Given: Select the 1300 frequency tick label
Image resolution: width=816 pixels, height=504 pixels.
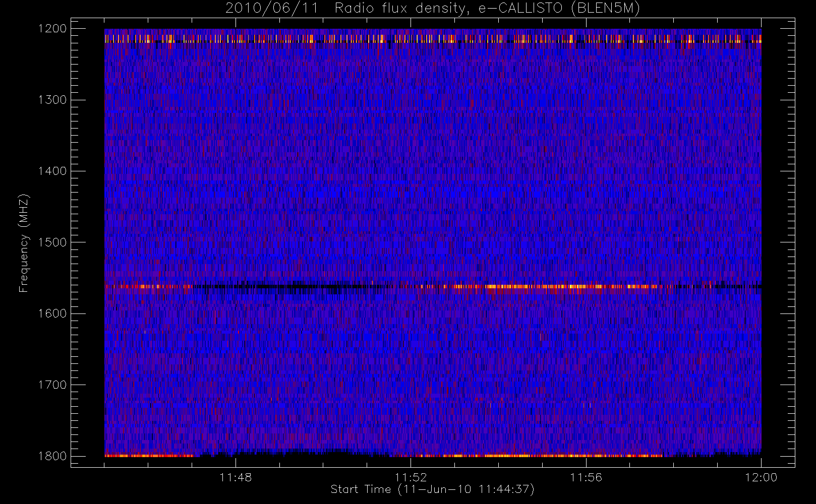Looking at the screenshot, I should (52, 100).
